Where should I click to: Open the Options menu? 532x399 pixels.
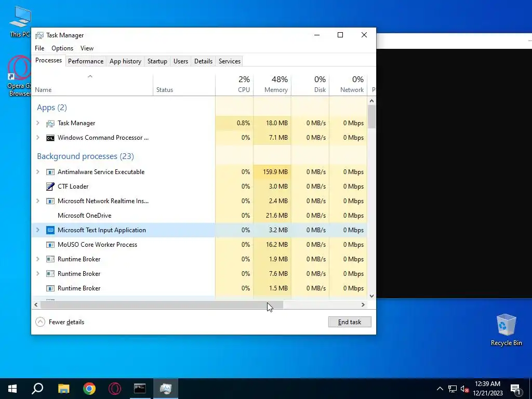coord(62,48)
